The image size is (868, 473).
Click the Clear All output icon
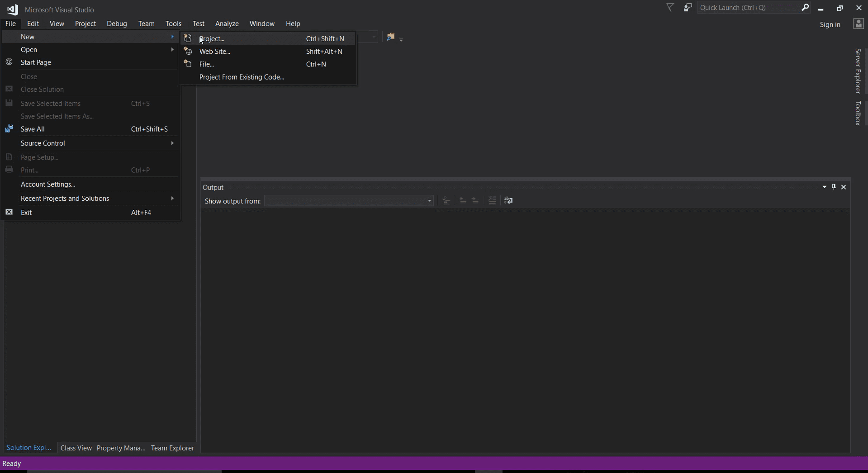492,200
